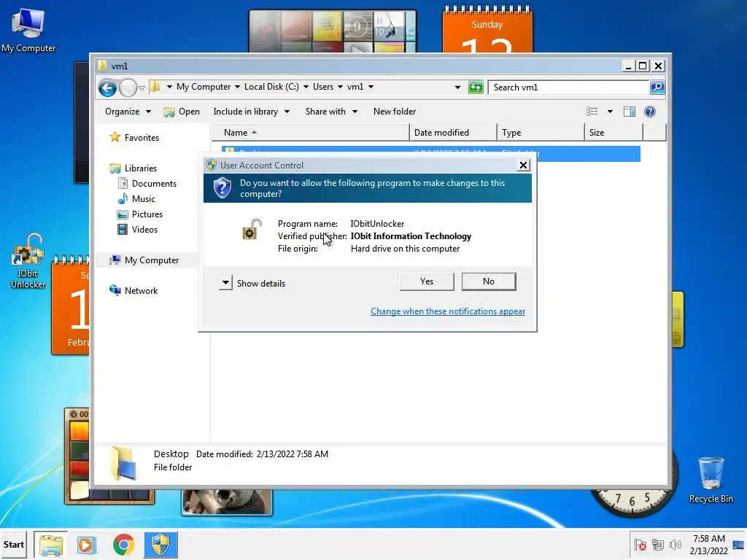
Task: Click the UAC shield question icon
Action: coord(222,188)
